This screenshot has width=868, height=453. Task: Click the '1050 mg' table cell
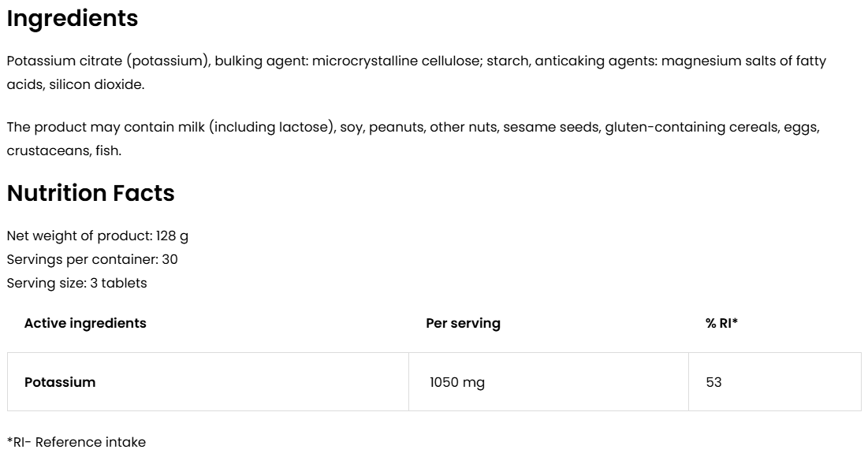click(457, 382)
